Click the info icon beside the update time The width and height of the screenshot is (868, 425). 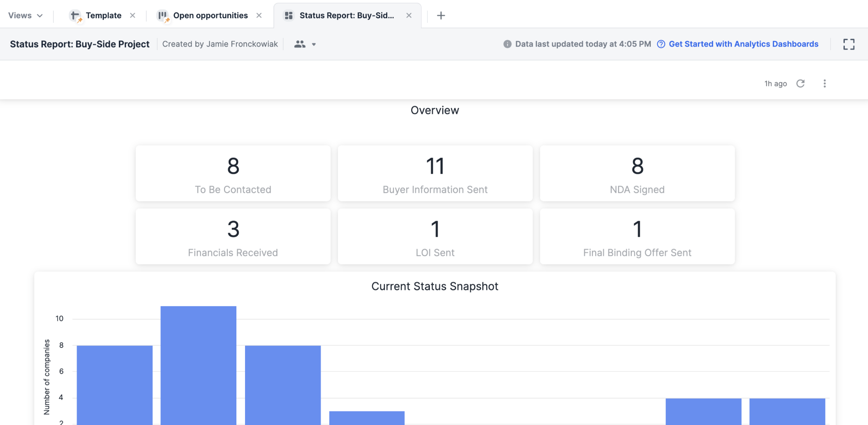click(x=507, y=44)
